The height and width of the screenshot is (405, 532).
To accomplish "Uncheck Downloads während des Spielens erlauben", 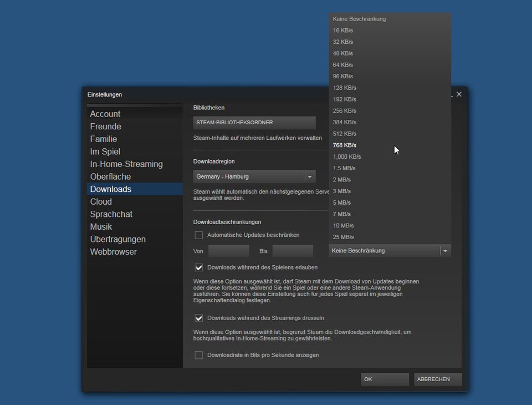I will pos(199,268).
